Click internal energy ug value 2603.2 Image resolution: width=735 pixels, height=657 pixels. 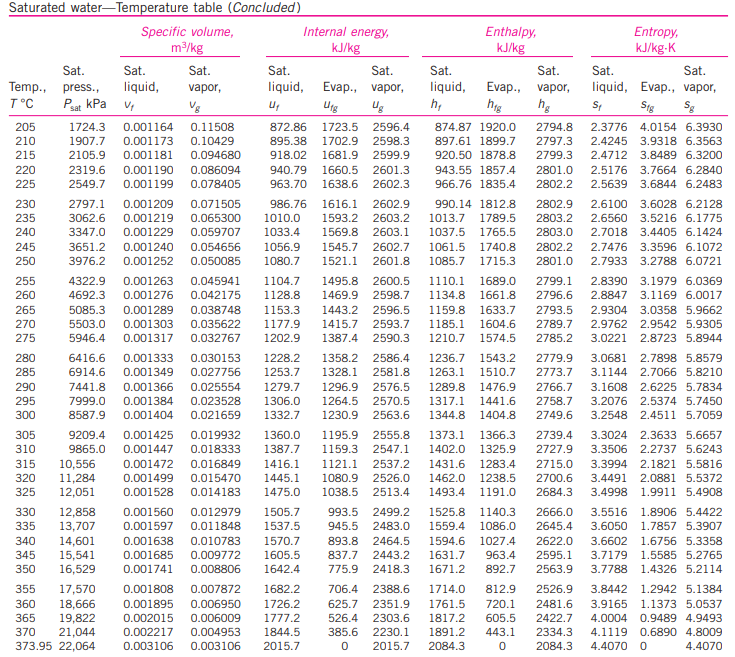pyautogui.click(x=391, y=218)
